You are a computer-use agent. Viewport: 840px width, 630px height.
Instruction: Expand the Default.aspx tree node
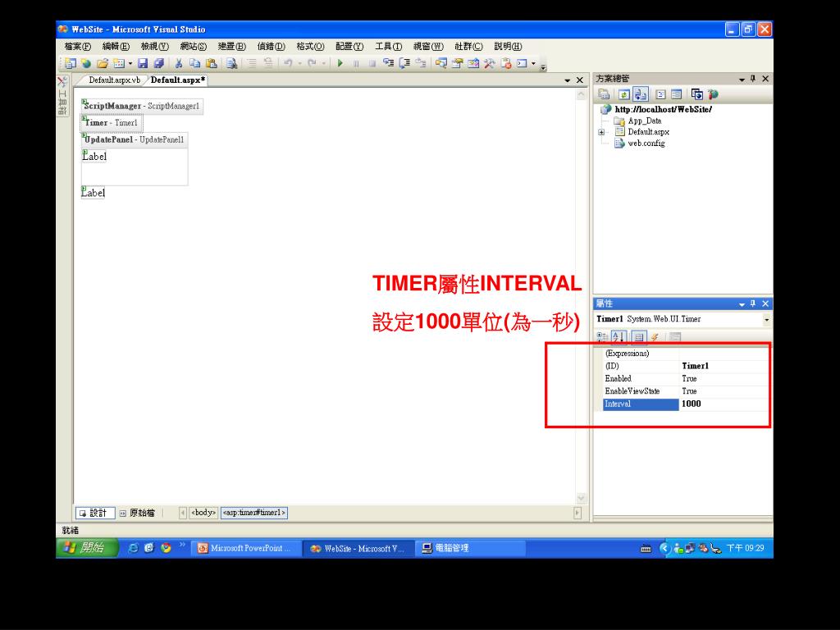pos(601,132)
